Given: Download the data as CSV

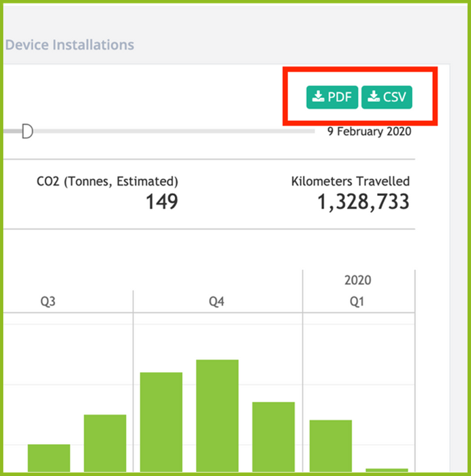Looking at the screenshot, I should (387, 97).
